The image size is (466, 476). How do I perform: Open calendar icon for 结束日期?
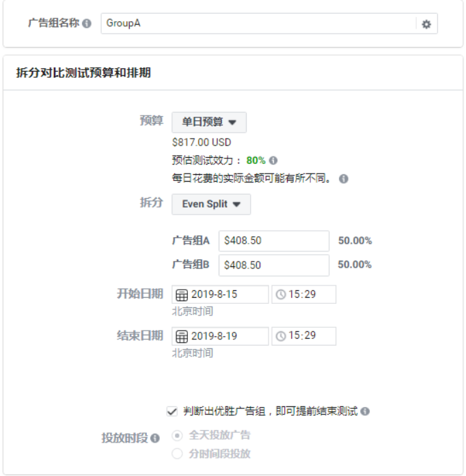coord(182,337)
